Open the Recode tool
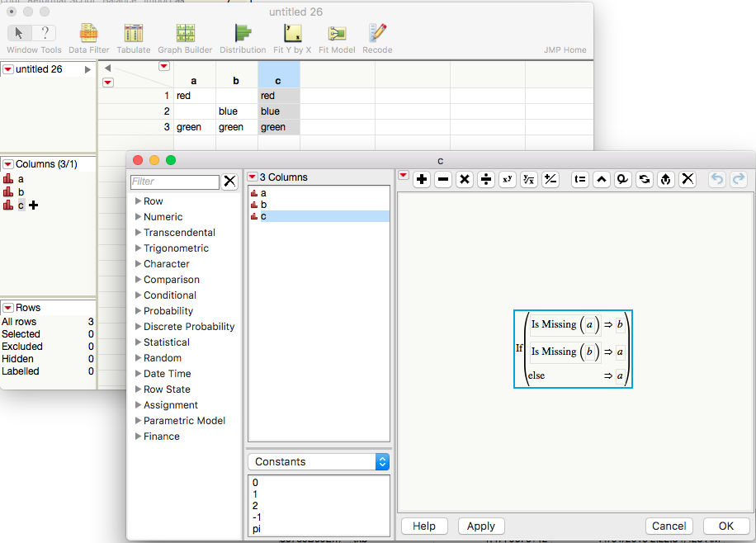Viewport: 756px width, 543px height. coord(377,33)
